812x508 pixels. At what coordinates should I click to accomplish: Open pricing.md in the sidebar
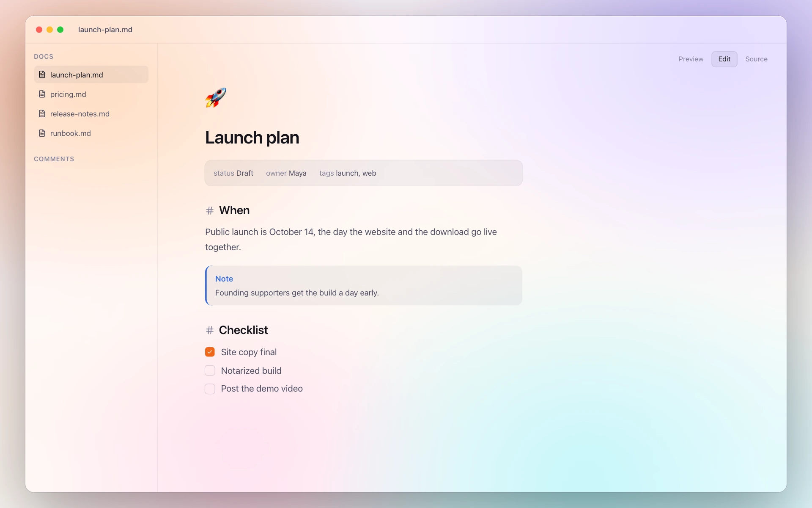tap(91, 94)
